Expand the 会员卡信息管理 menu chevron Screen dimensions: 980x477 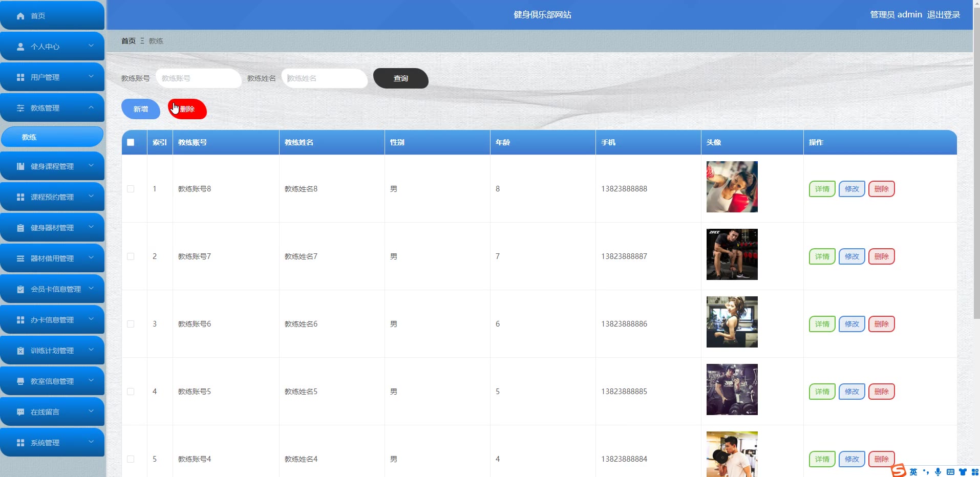[91, 288]
